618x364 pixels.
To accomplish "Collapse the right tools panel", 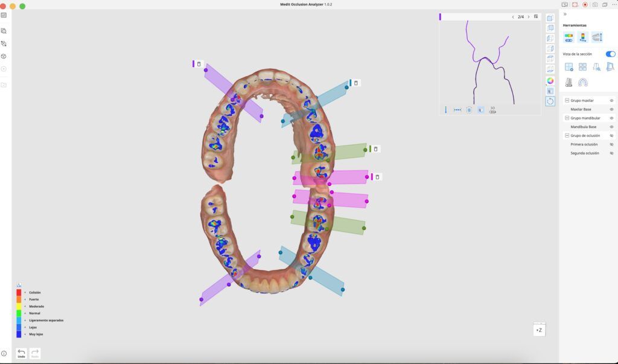I will (565, 14).
